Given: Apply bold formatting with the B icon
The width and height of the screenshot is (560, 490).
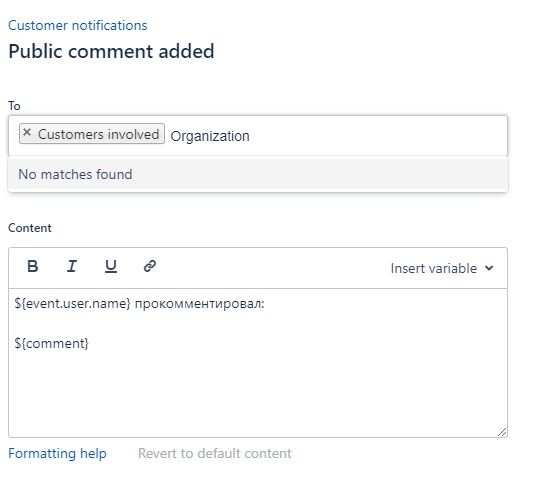Looking at the screenshot, I should (x=32, y=266).
